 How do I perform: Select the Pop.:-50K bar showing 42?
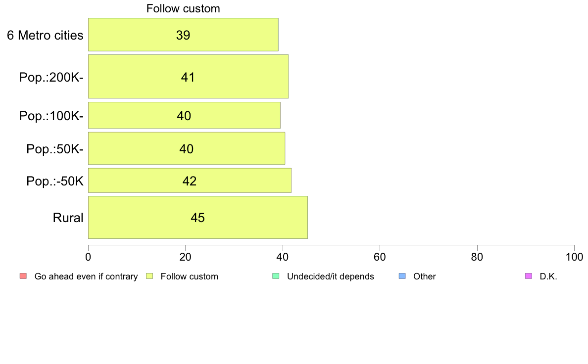[x=190, y=181]
